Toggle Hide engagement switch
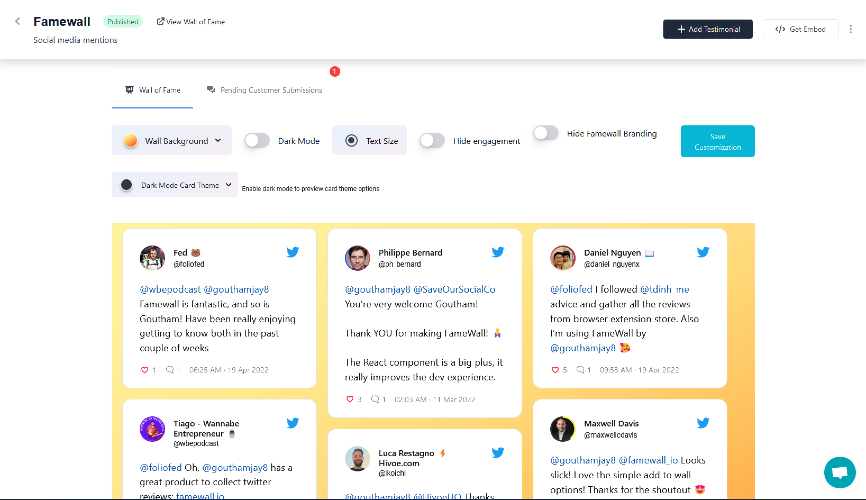 [x=432, y=141]
